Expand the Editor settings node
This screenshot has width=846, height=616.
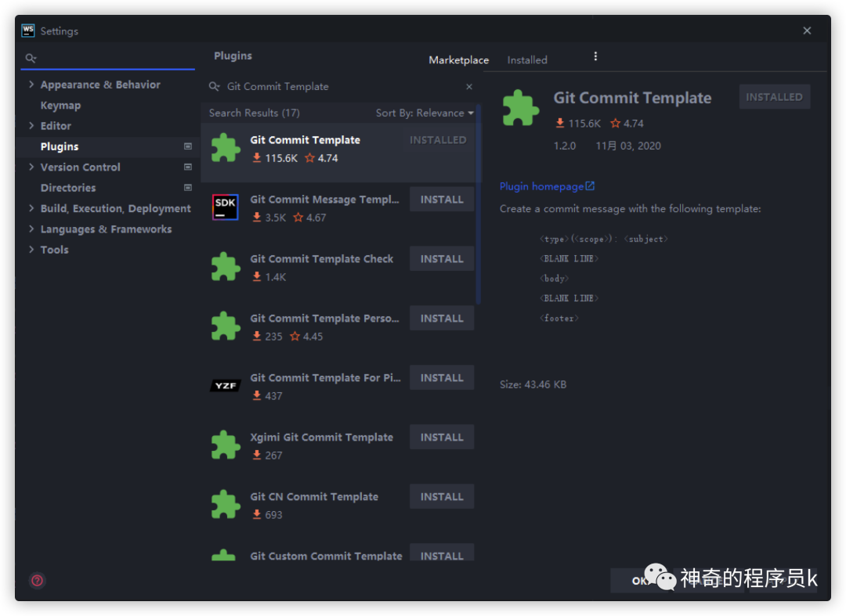point(31,125)
